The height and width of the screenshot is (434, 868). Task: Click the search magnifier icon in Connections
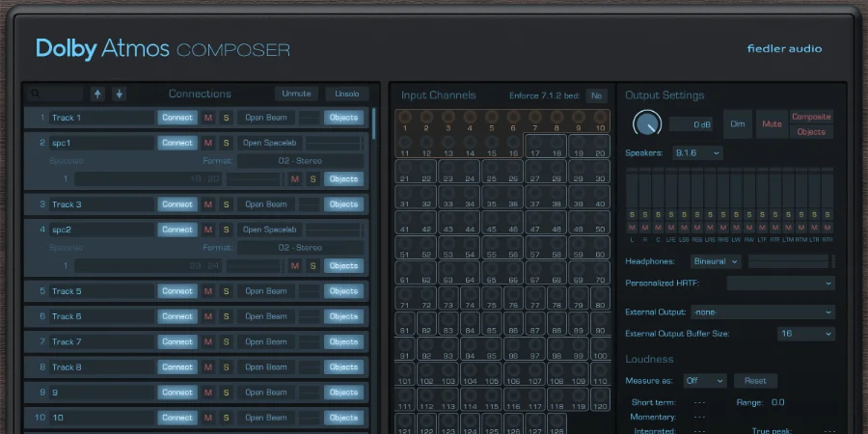click(36, 94)
